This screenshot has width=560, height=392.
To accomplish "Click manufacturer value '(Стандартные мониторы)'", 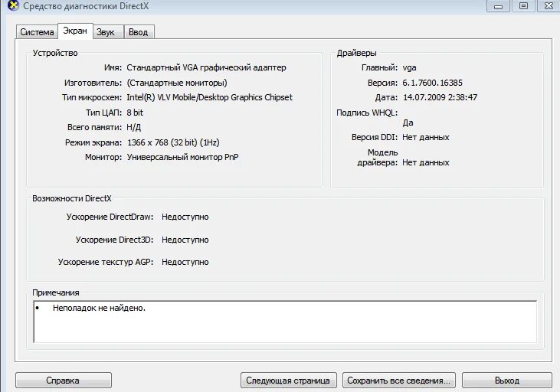I will point(177,83).
